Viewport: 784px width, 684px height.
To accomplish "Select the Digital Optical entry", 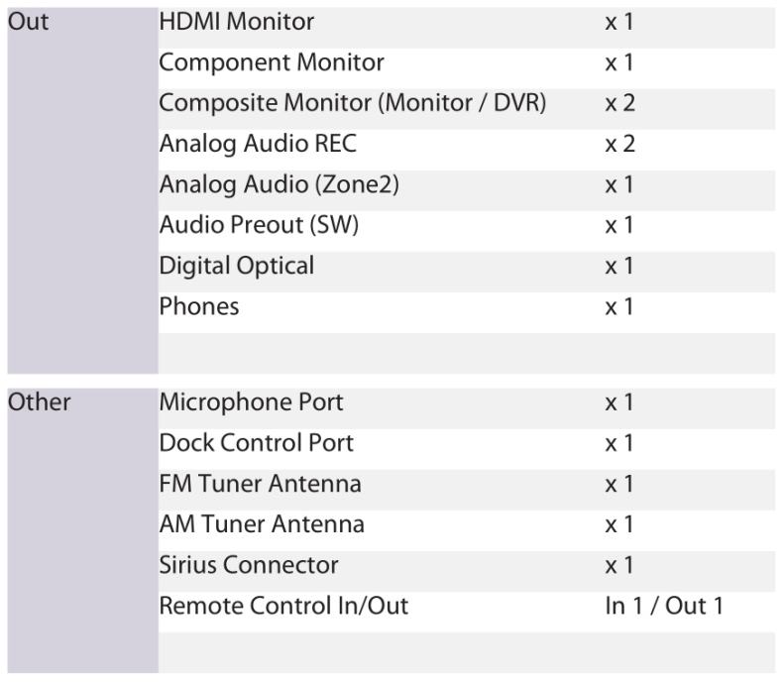I will [237, 267].
